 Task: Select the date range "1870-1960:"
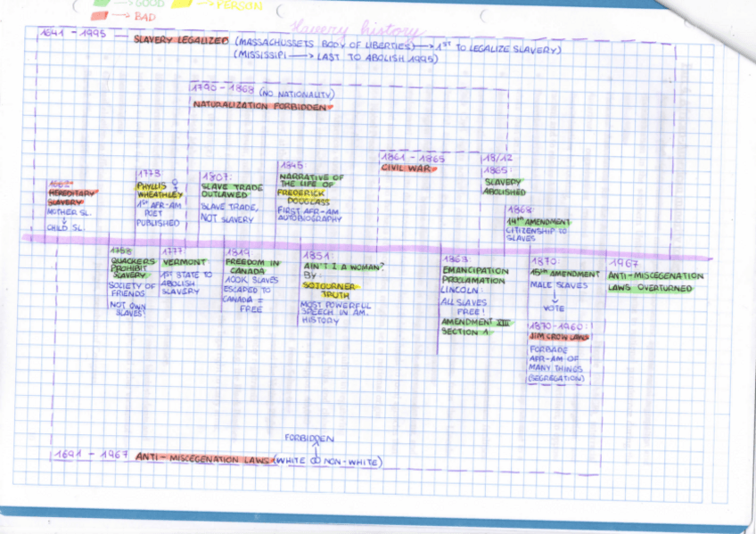point(560,326)
